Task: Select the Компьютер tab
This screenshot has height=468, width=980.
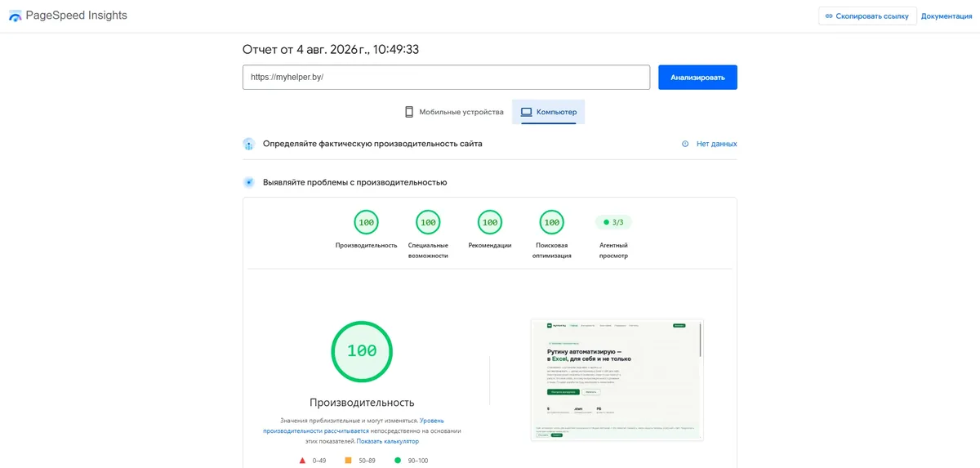Action: [549, 112]
